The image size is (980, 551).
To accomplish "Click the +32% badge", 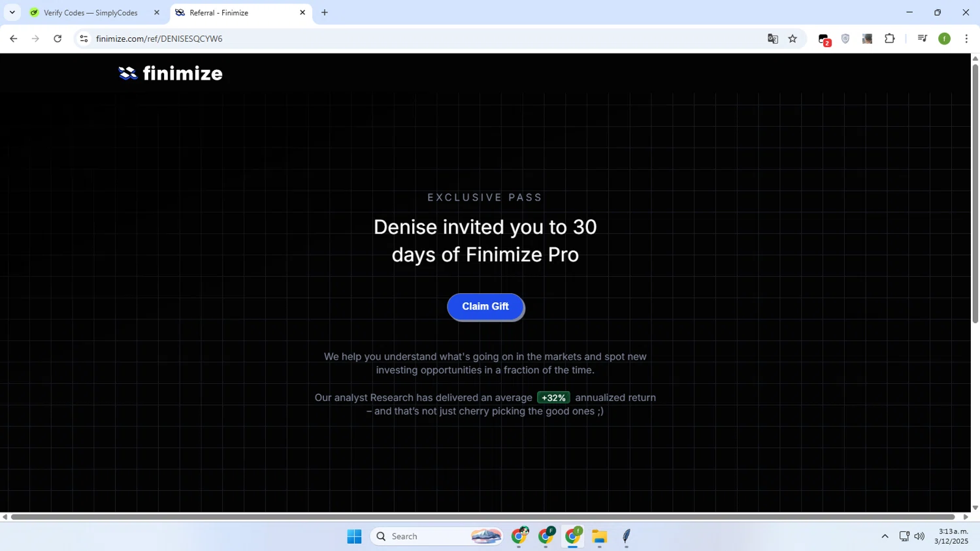I will [x=553, y=398].
